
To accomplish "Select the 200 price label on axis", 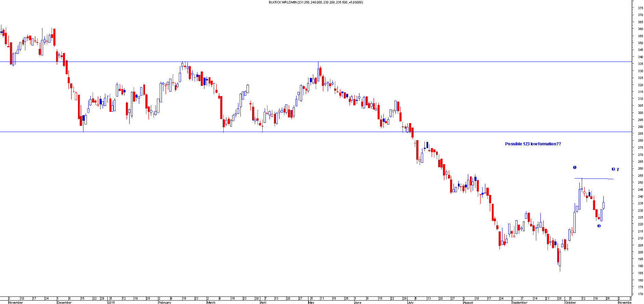I will tap(640, 252).
